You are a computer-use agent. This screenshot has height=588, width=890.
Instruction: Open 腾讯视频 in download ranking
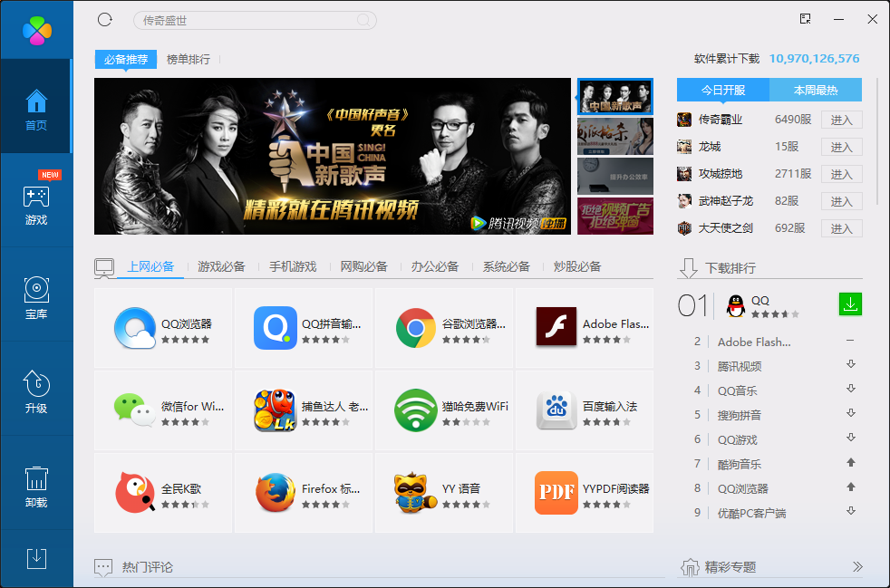click(x=739, y=367)
